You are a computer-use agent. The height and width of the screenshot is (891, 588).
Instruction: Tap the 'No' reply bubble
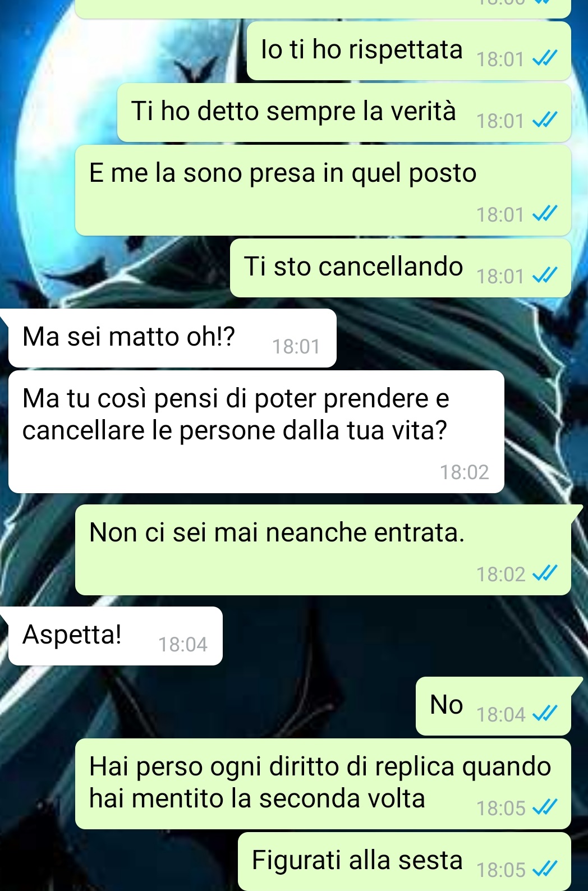(493, 706)
